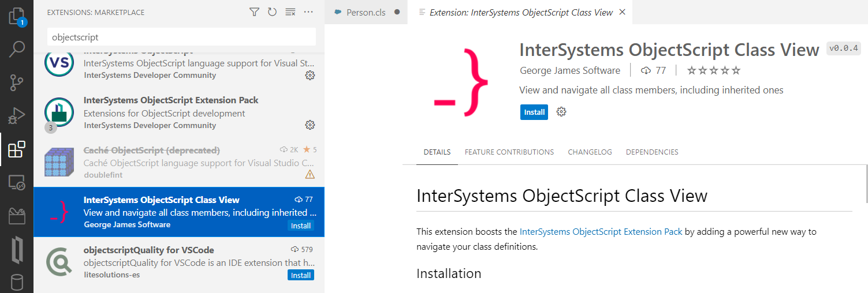The height and width of the screenshot is (293, 868).
Task: Open the suitcase-shaped activity bar icon
Action: click(x=17, y=216)
